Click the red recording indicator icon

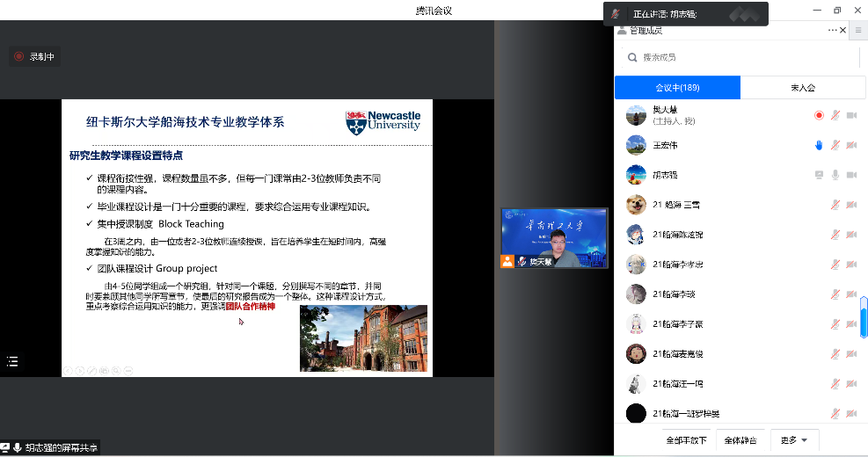click(18, 57)
